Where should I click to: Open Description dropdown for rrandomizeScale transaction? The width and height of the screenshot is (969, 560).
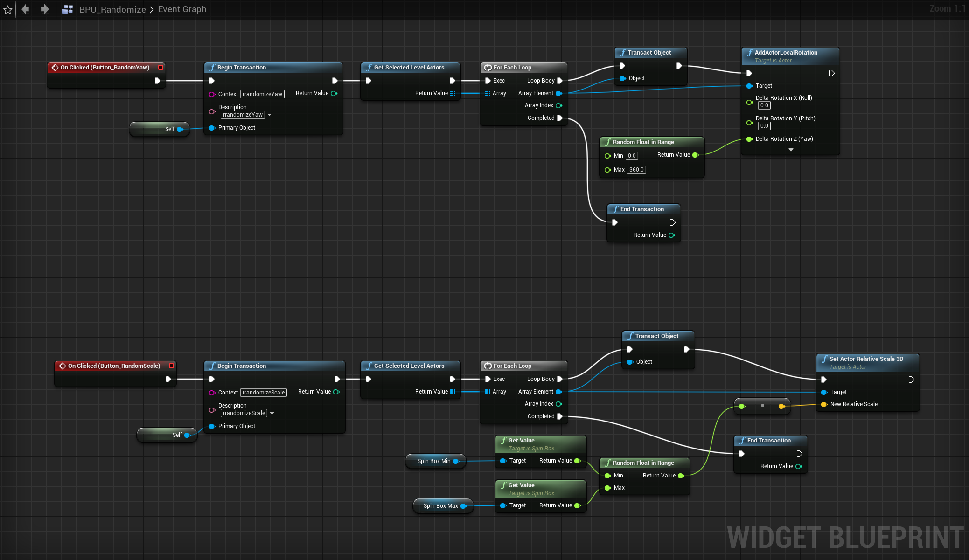(272, 413)
